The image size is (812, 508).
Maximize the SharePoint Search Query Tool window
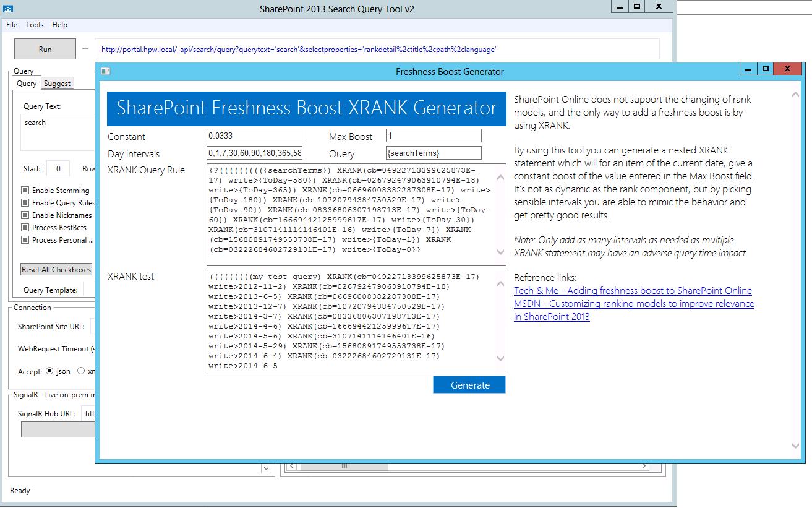637,6
